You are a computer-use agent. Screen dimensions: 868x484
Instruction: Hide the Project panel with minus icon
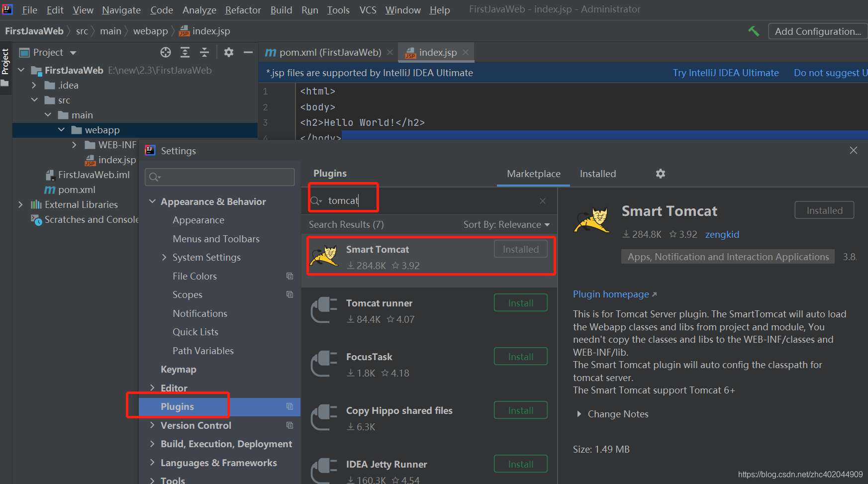point(248,52)
